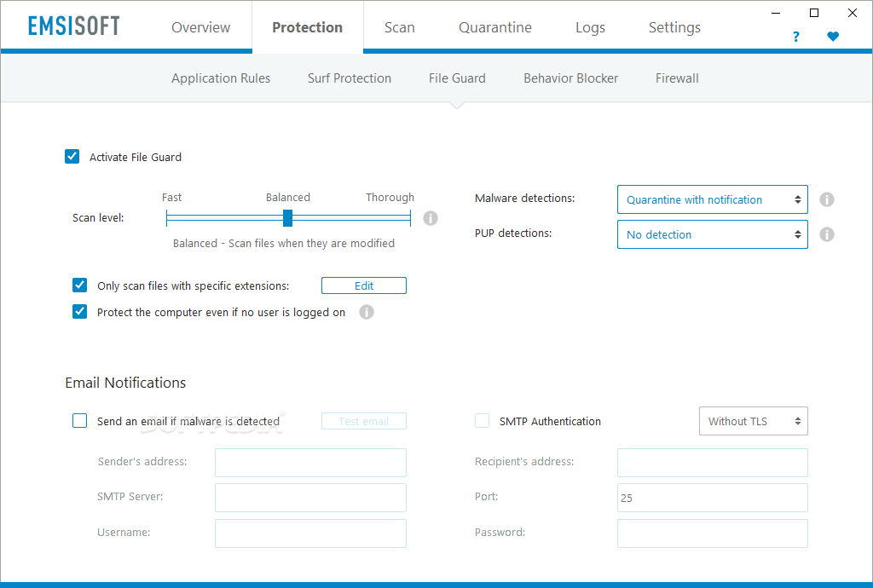Click the SMTP Server field
This screenshot has height=588, width=873.
point(310,498)
